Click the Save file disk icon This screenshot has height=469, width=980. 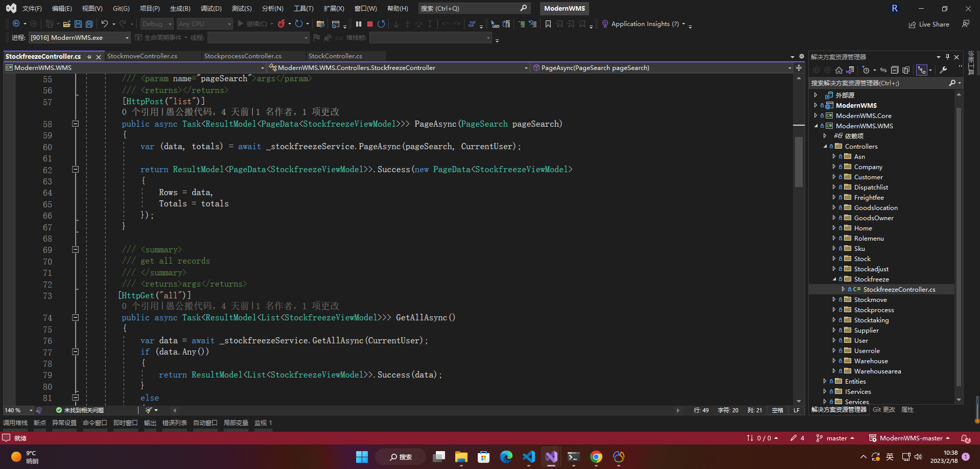(x=78, y=24)
